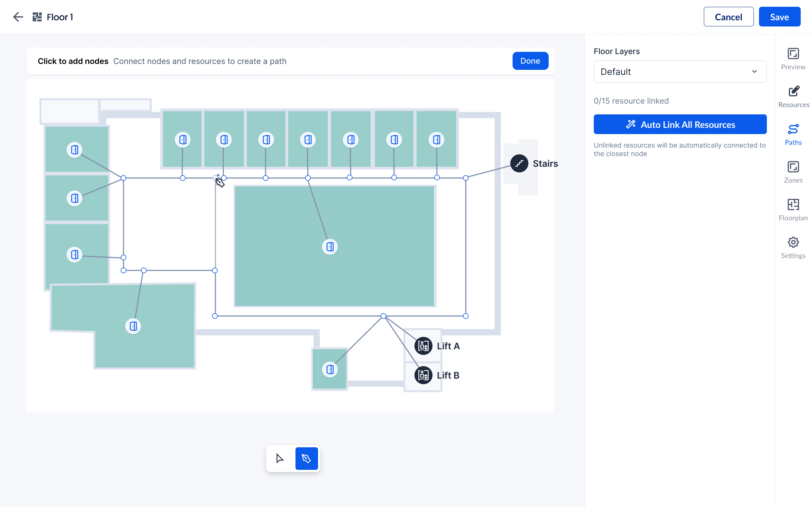Open the Floor Layers dropdown
This screenshot has width=812, height=507.
[x=680, y=72]
